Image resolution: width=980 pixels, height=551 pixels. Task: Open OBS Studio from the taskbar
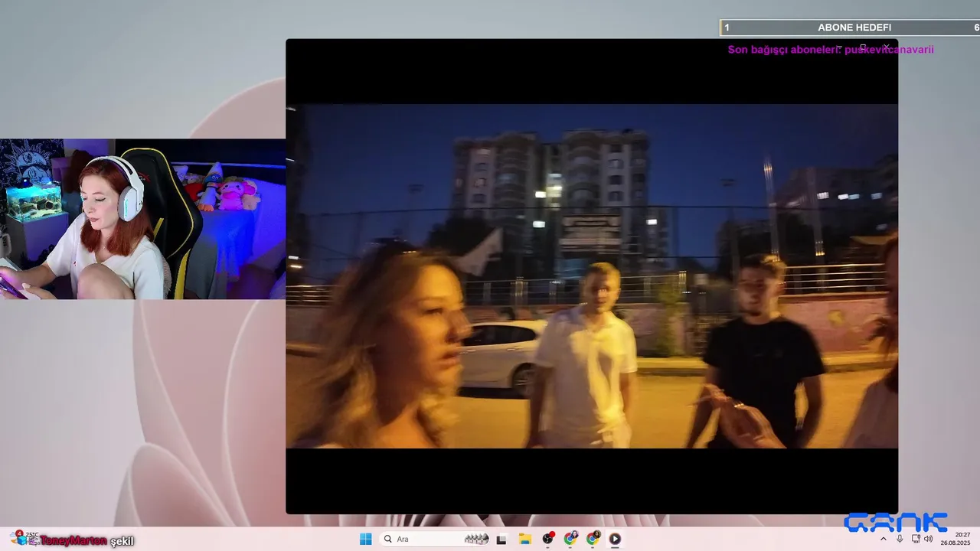coord(547,539)
